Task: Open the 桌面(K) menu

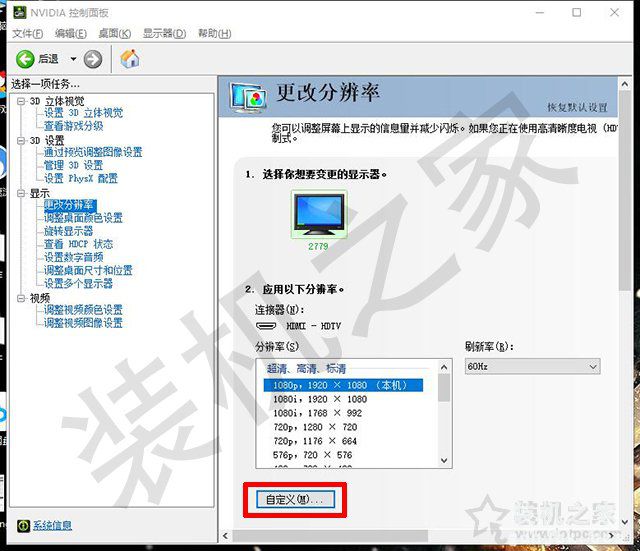Action: tap(115, 33)
